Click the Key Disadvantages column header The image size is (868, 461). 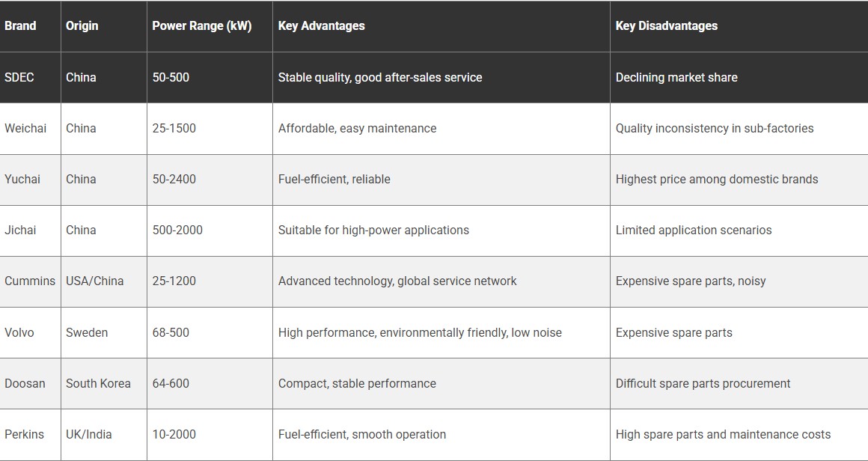tap(666, 25)
